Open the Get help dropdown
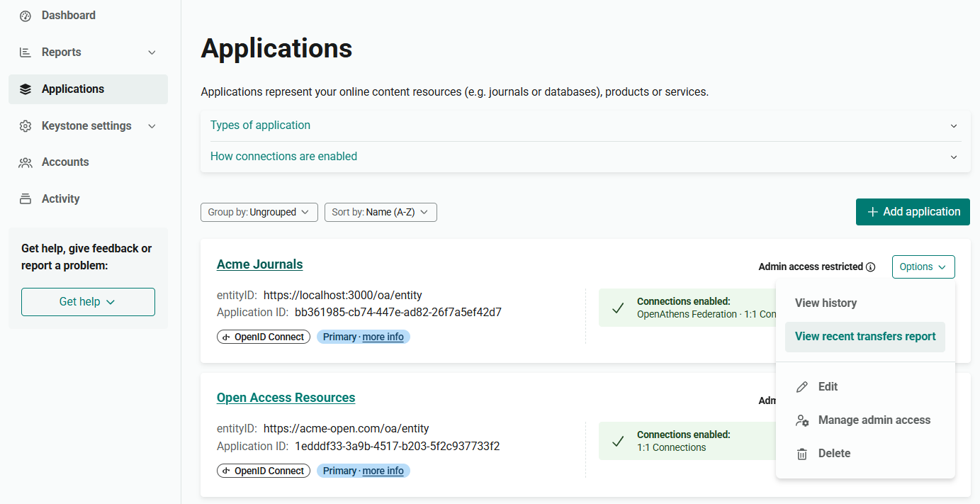 point(88,302)
